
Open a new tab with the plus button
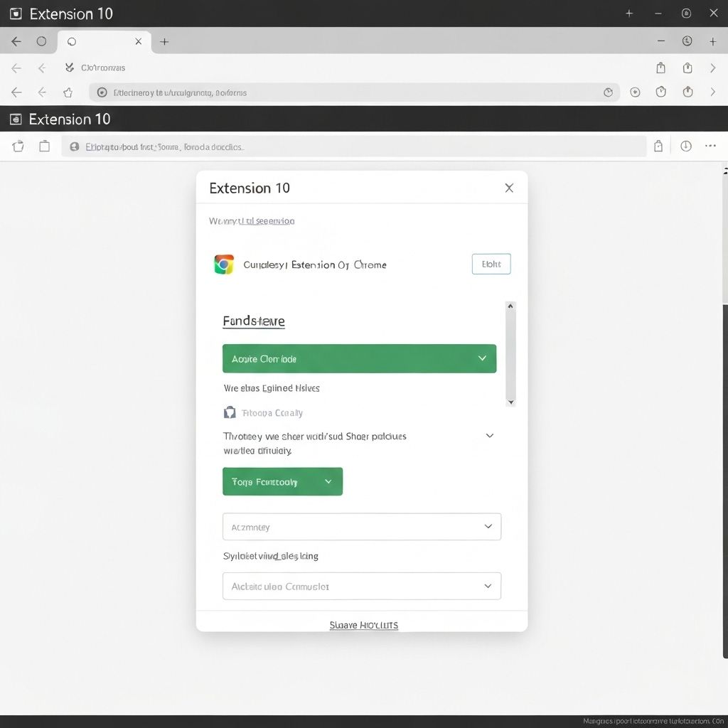pos(164,41)
